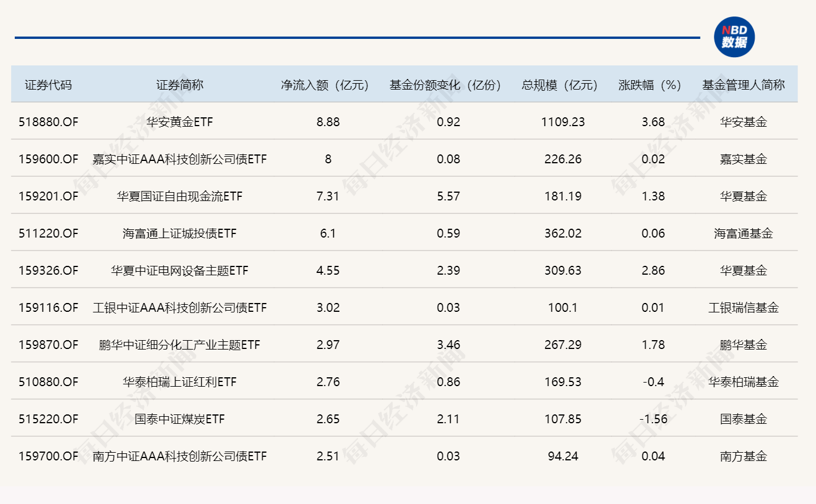Select 鹏华中证细分化工产业主题ETF name
The width and height of the screenshot is (816, 504).
(179, 345)
